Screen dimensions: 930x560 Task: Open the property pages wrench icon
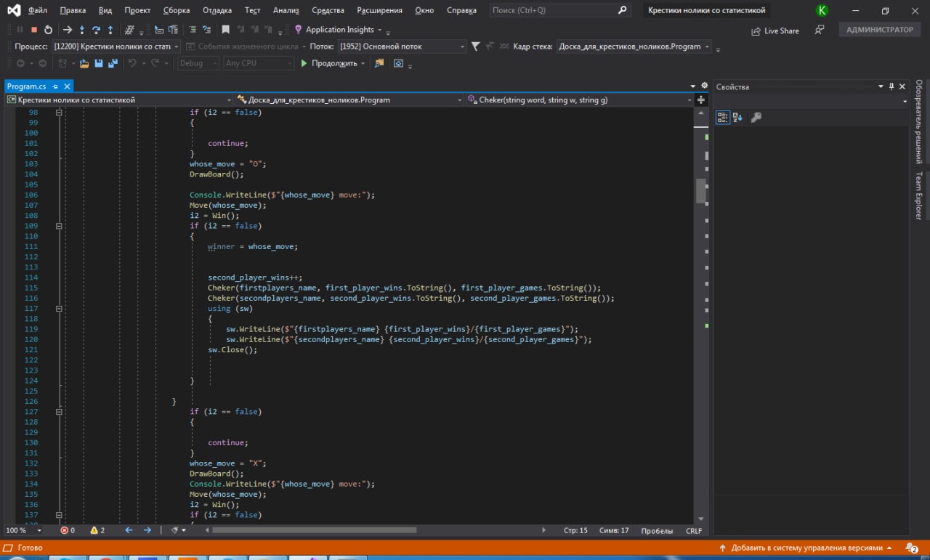pos(756,117)
